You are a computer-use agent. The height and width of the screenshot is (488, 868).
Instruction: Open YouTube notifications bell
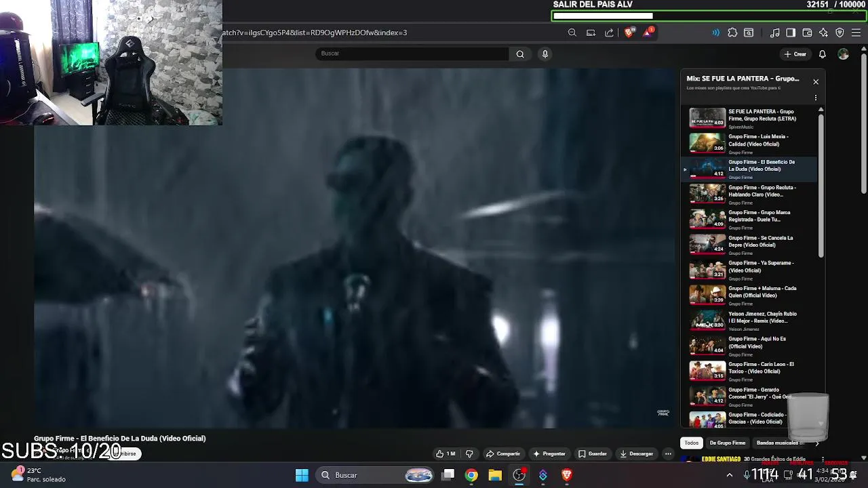823,54
